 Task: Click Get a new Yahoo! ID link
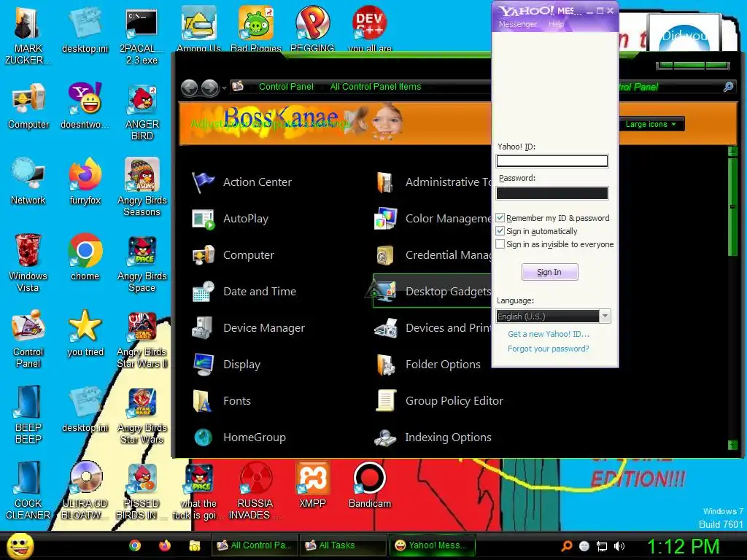[x=549, y=334]
